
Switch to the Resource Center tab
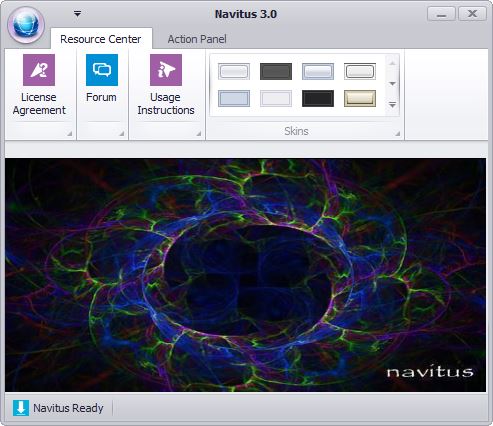pos(101,39)
